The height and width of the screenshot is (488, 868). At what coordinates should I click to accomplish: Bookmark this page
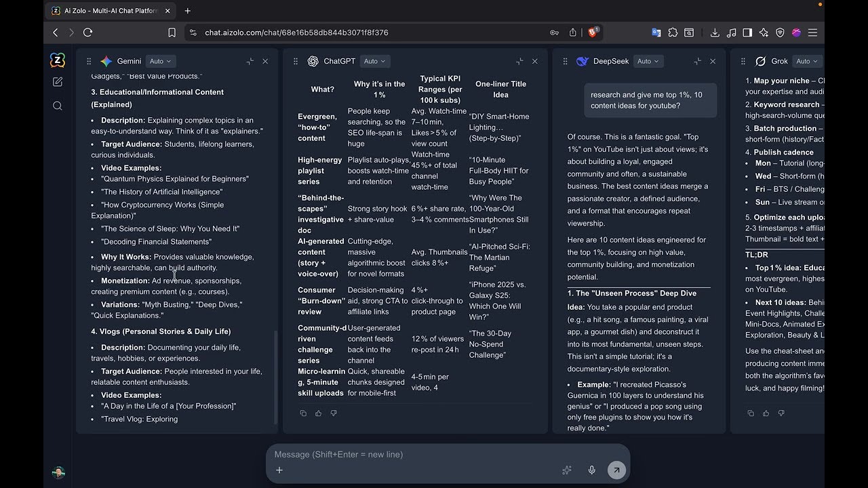click(172, 33)
